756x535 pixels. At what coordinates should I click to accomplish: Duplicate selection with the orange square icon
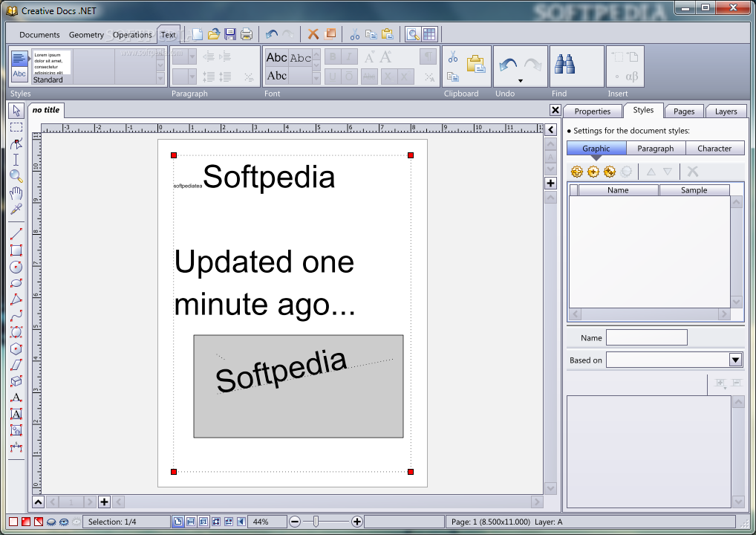pos(330,33)
